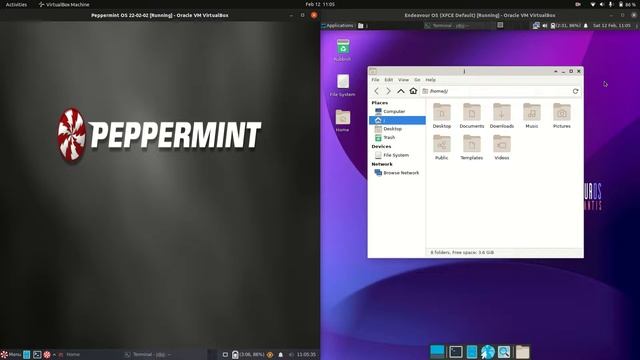Click Terminal task button in Endeavour panel

458,25
